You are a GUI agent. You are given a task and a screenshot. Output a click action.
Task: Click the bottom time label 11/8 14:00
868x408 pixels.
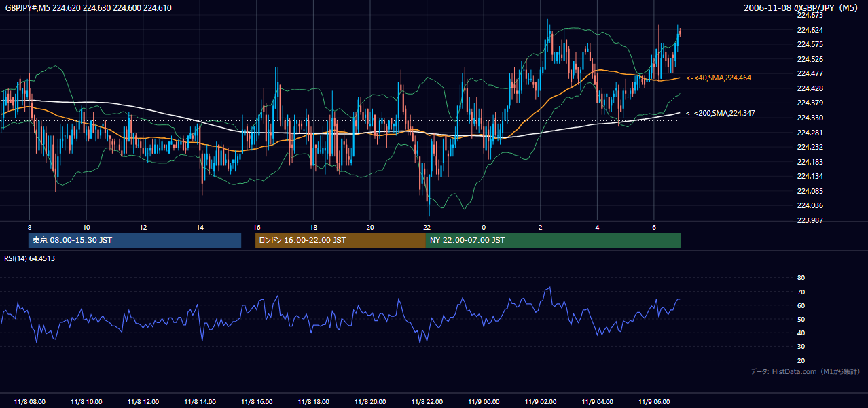pos(200,402)
